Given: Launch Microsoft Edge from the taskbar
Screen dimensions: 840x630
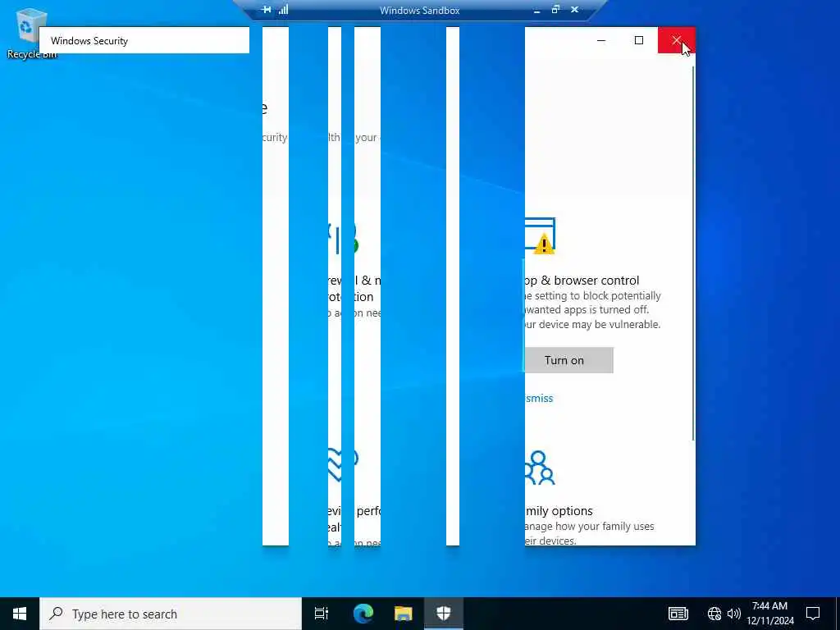Looking at the screenshot, I should point(363,614).
